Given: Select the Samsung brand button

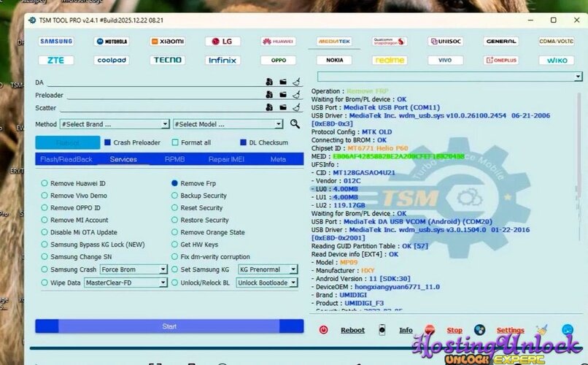Looking at the screenshot, I should [56, 42].
